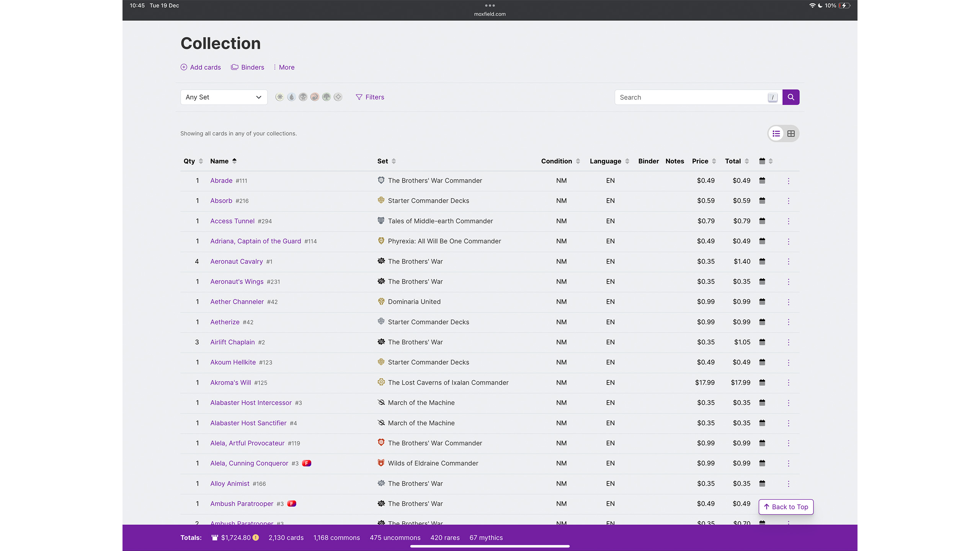Click the Back to Top button
The height and width of the screenshot is (551, 980).
786,507
